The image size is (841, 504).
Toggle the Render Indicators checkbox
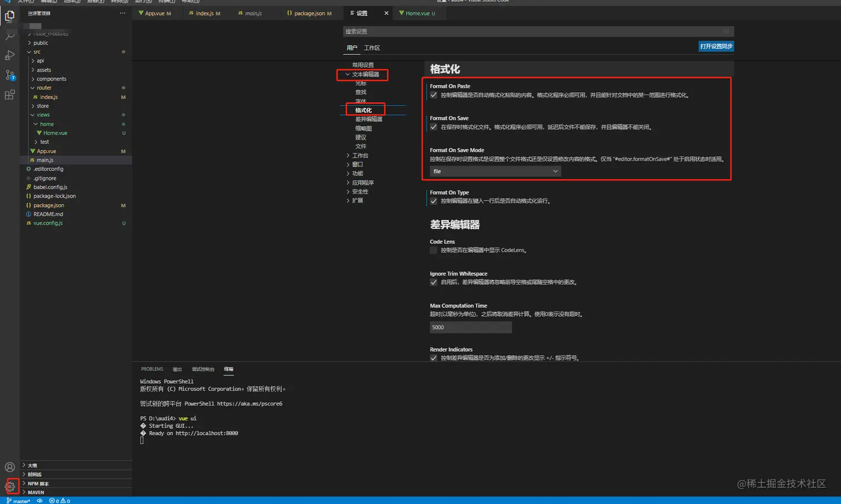coord(433,358)
